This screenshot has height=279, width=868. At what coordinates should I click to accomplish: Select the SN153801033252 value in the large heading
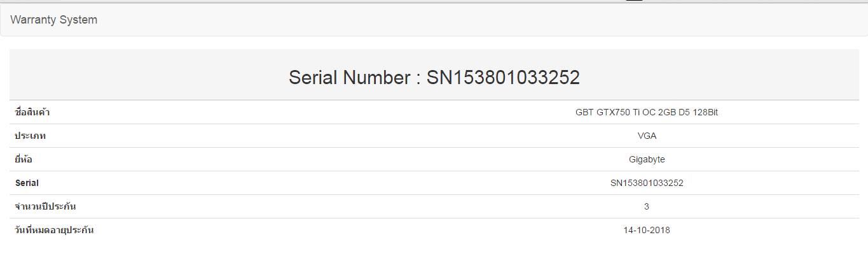(503, 78)
